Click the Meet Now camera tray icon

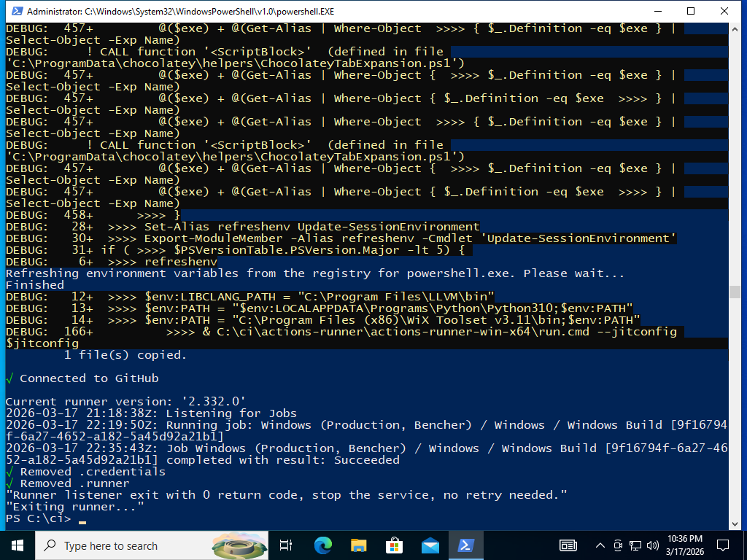(617, 545)
